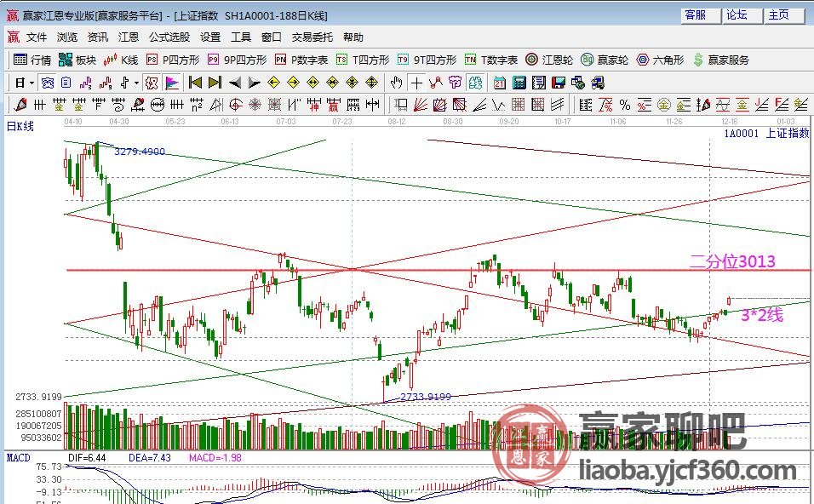Toggle the 线 chart-line button beside 节
814x504 pixels.
coord(475,83)
